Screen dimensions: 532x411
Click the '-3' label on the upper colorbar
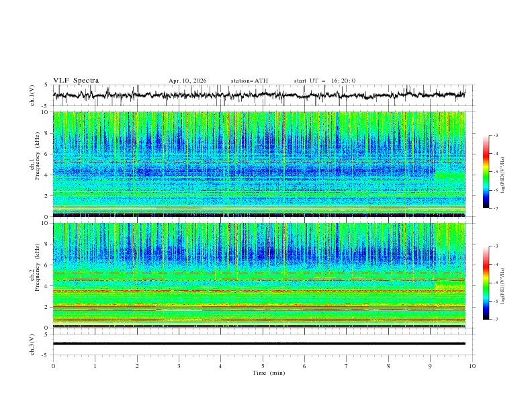pos(495,135)
